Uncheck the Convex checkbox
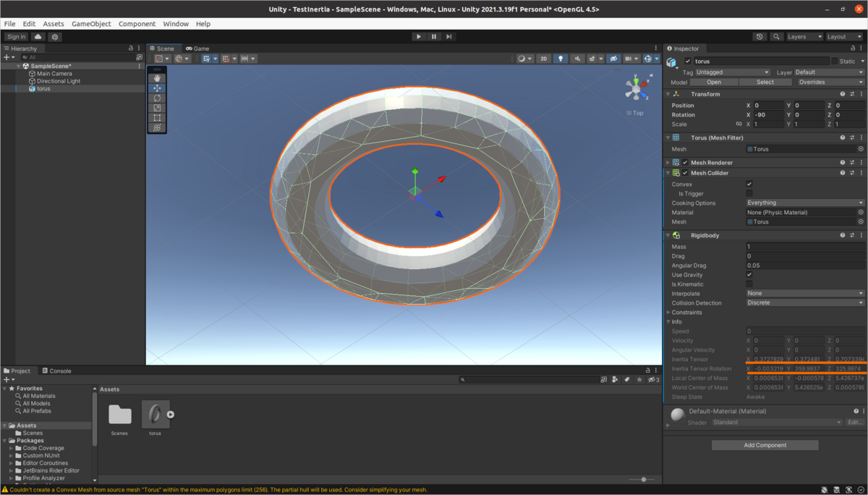Screen dimensions: 868x495 (749, 184)
